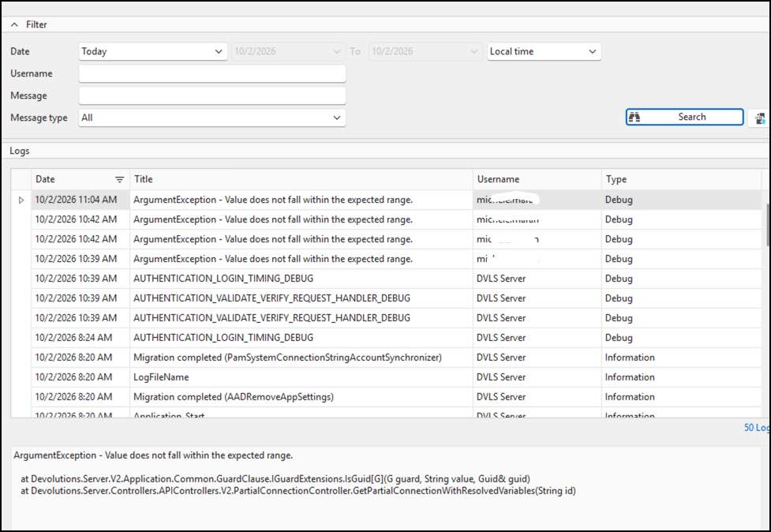Collapse the Filter section chevron
Image resolution: width=771 pixels, height=532 pixels.
tap(14, 24)
